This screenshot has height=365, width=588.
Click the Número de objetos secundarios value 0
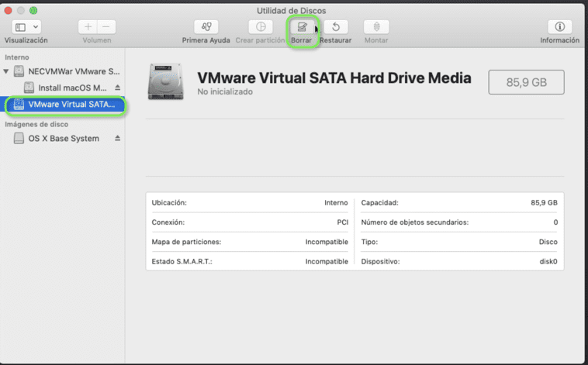coord(555,222)
